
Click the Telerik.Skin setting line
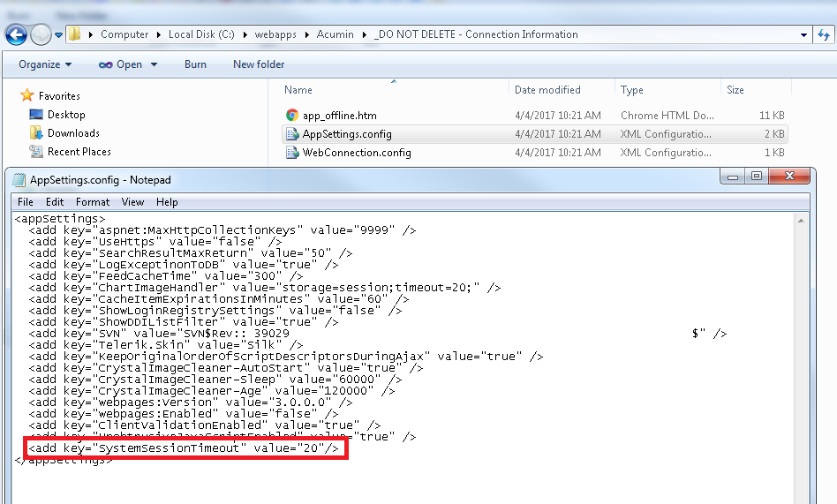pyautogui.click(x=166, y=345)
